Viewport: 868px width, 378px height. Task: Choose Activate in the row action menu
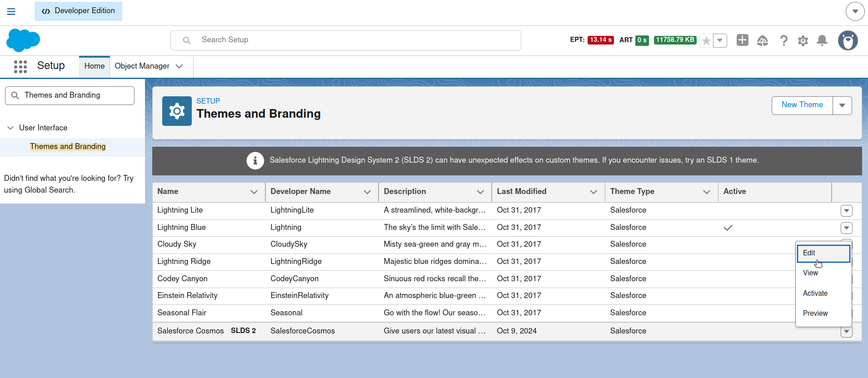pyautogui.click(x=823, y=293)
